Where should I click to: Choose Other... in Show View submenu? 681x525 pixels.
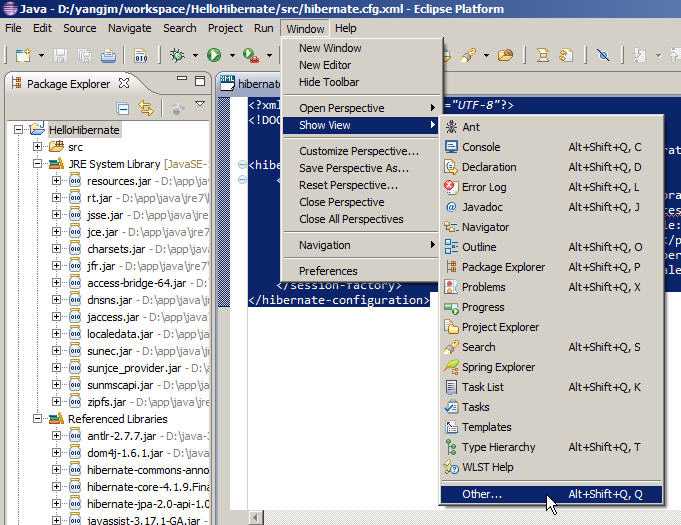[552, 494]
